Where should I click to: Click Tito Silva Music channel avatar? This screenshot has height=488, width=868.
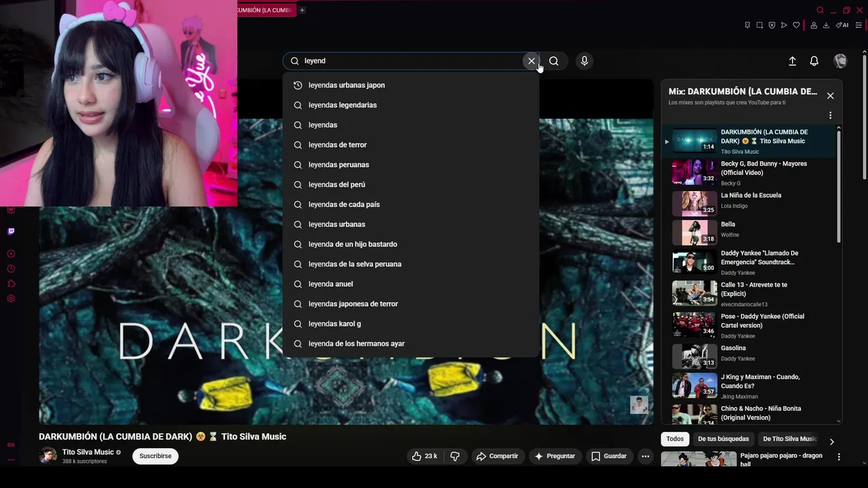click(x=47, y=455)
